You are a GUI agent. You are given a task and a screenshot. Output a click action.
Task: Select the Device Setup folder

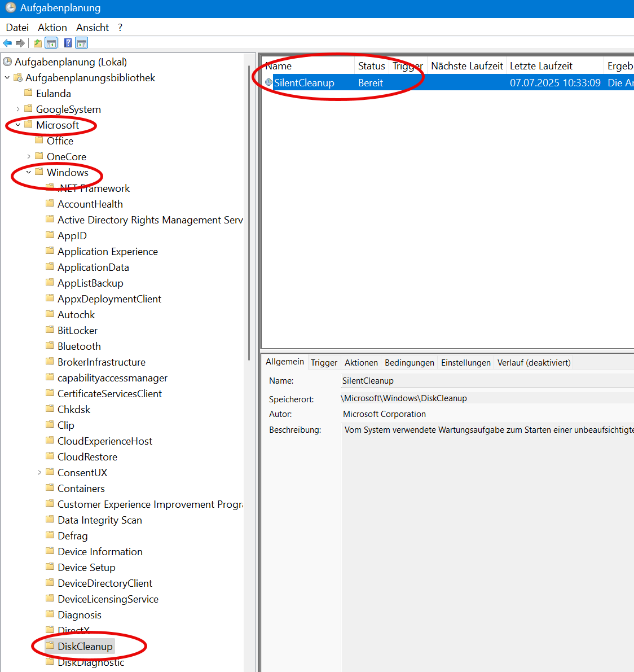[86, 568]
